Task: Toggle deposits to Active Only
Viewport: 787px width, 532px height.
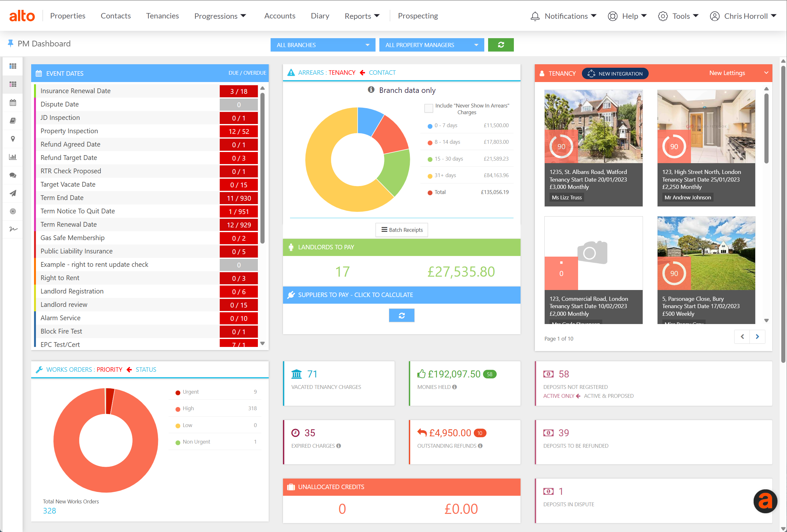Action: tap(558, 396)
